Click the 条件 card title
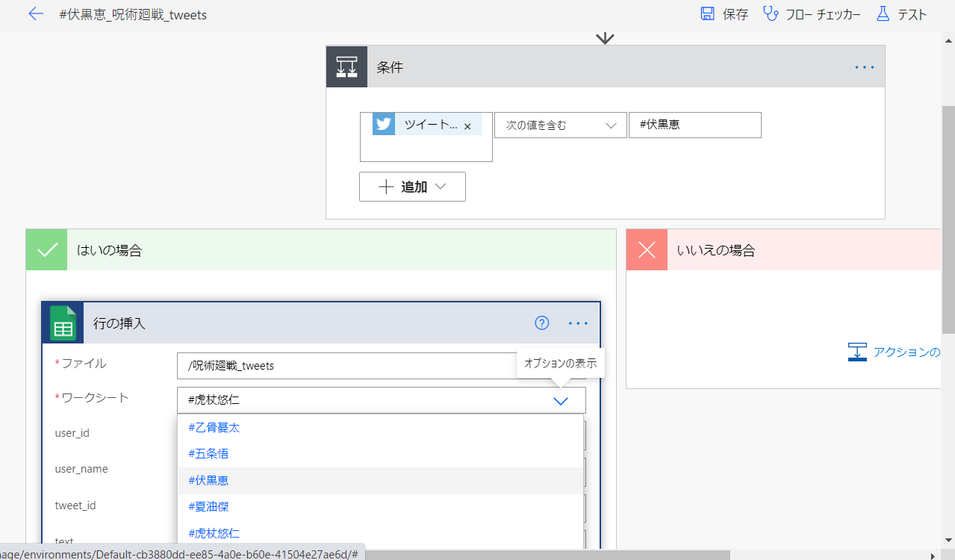The height and width of the screenshot is (560, 955). pyautogui.click(x=390, y=67)
